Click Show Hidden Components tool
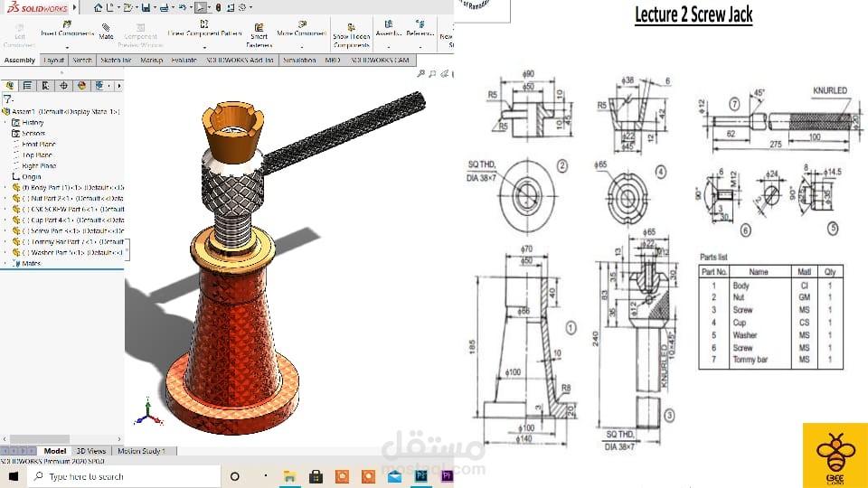Image resolution: width=868 pixels, height=488 pixels. coord(352,35)
